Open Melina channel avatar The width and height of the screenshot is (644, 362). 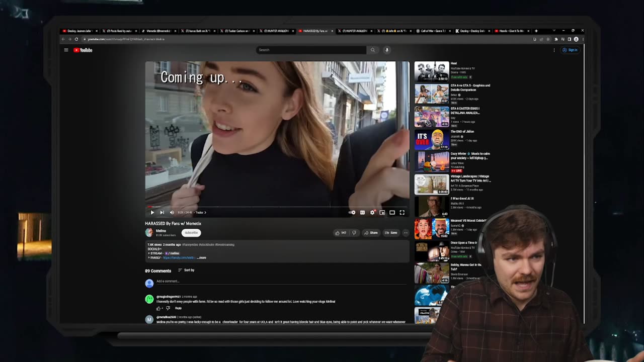(x=149, y=232)
